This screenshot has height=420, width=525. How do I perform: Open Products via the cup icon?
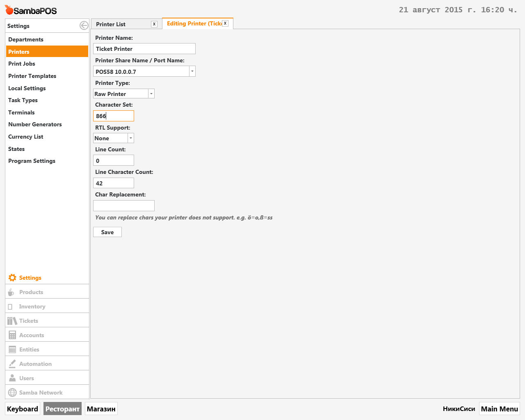click(11, 292)
